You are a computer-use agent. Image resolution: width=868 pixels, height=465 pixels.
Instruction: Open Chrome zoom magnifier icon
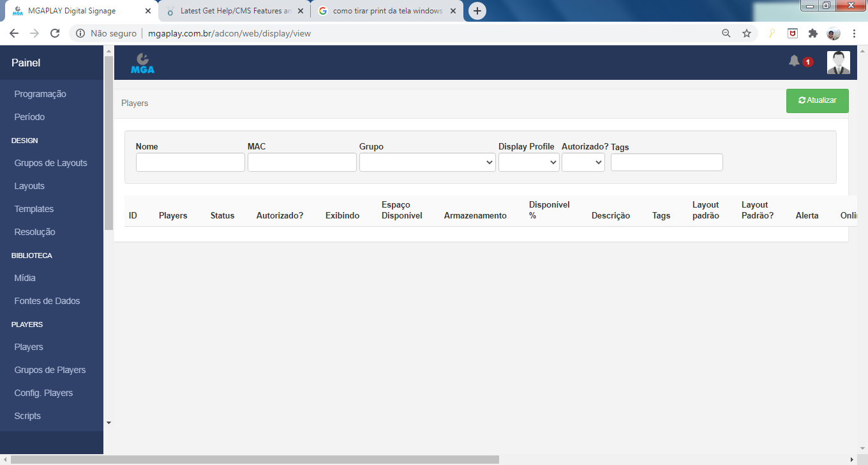click(x=726, y=33)
